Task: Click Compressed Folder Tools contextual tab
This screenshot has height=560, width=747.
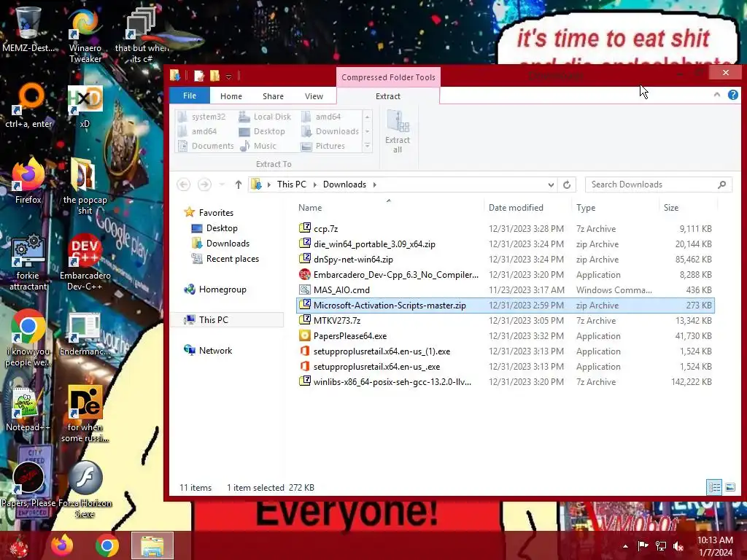Action: (x=388, y=77)
